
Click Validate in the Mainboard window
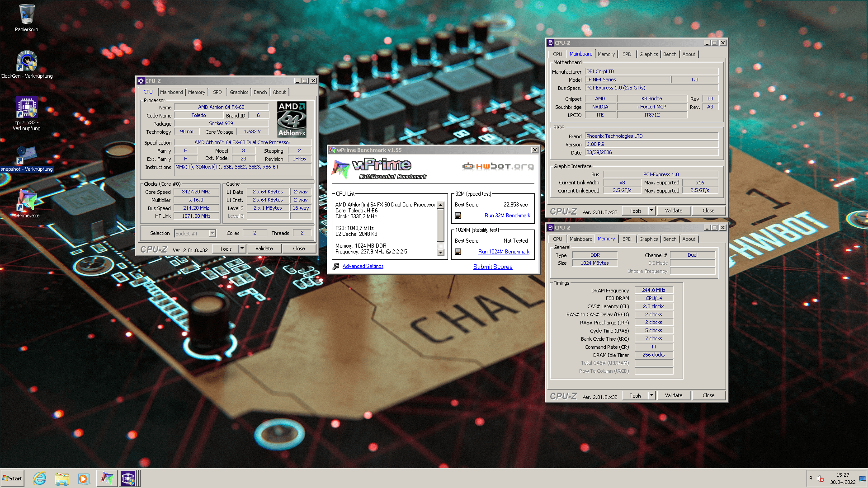tap(674, 211)
